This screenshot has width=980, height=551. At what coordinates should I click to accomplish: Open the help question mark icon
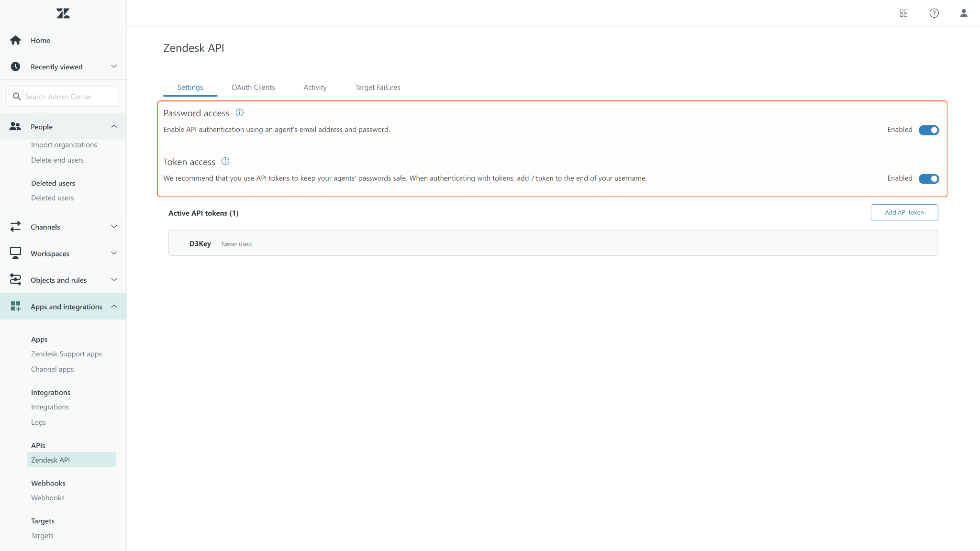coord(934,13)
